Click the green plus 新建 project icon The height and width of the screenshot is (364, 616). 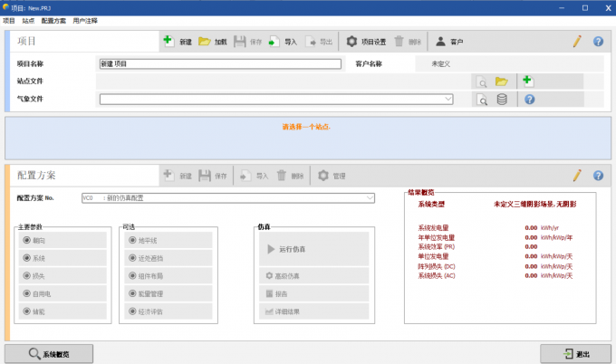[x=168, y=41]
